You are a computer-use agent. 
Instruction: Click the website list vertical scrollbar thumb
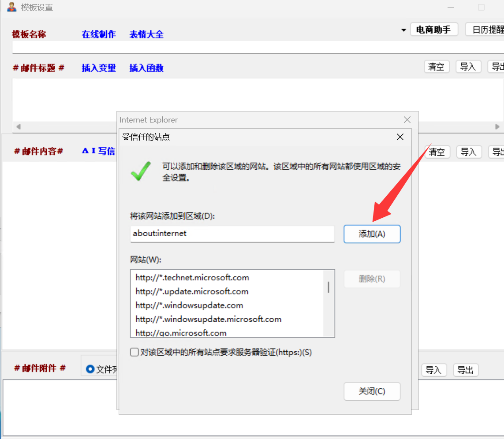click(x=329, y=287)
